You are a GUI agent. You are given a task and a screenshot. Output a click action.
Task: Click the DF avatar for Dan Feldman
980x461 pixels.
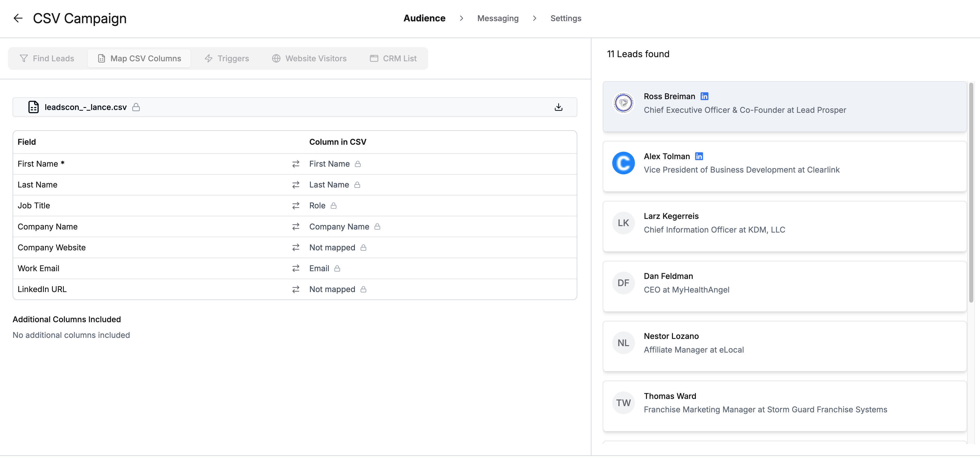(624, 283)
